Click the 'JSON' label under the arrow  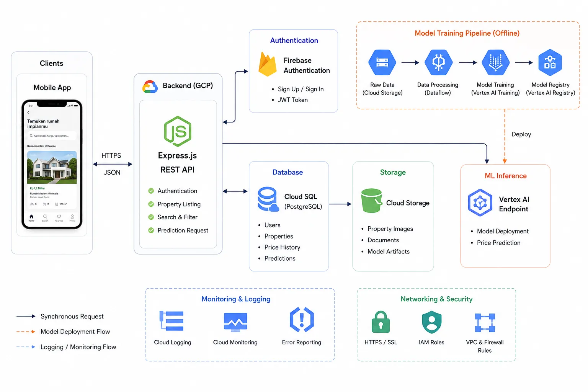coord(112,172)
